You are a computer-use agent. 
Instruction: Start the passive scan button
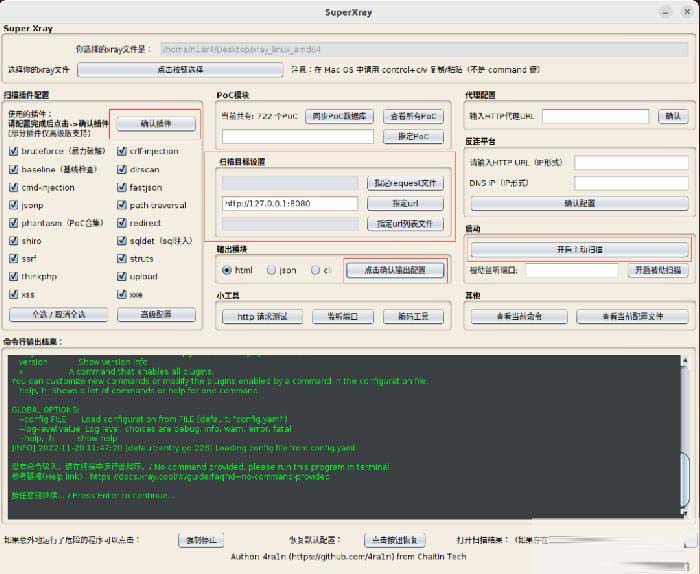click(658, 270)
